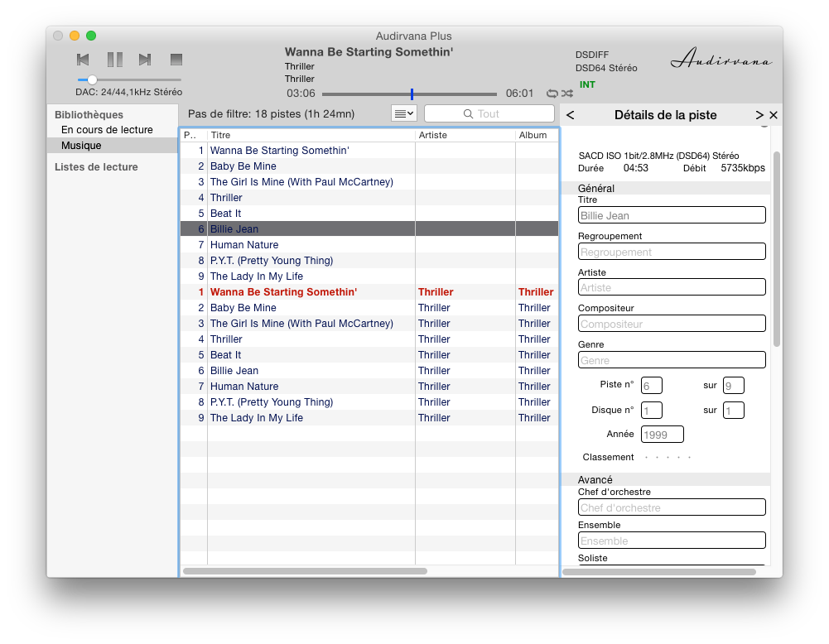Click the track progress bar marker
The width and height of the screenshot is (829, 644).
[412, 94]
